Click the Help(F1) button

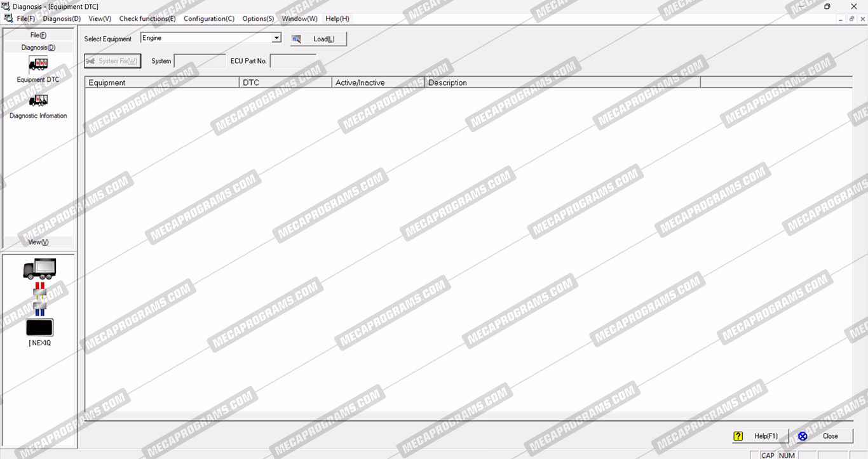760,436
